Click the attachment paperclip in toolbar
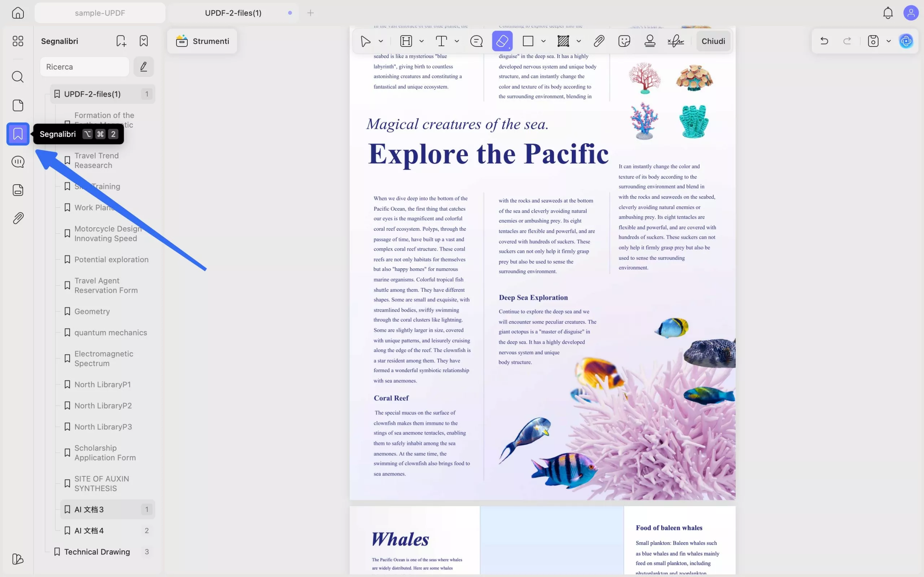This screenshot has height=577, width=924. 599,41
